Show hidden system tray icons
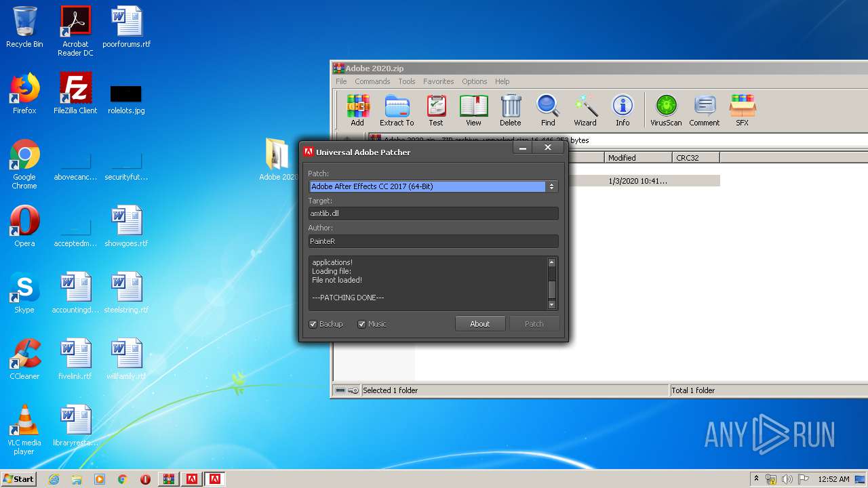The height and width of the screenshot is (488, 868). point(756,479)
